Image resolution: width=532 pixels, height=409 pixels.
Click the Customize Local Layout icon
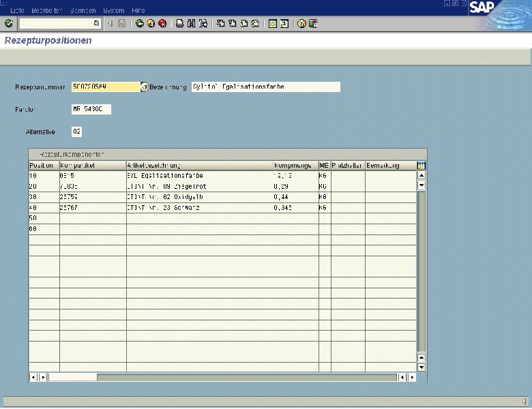pyautogui.click(x=313, y=23)
